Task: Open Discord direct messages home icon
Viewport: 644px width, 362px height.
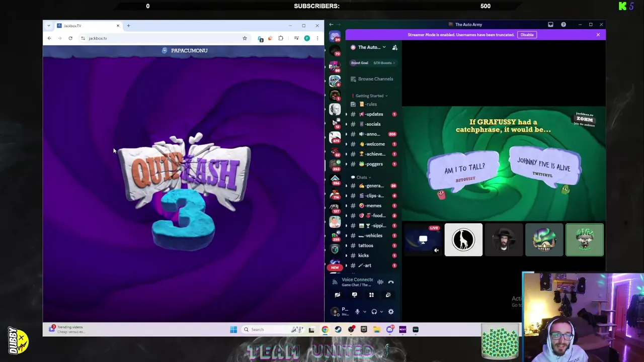Action: pyautogui.click(x=335, y=36)
